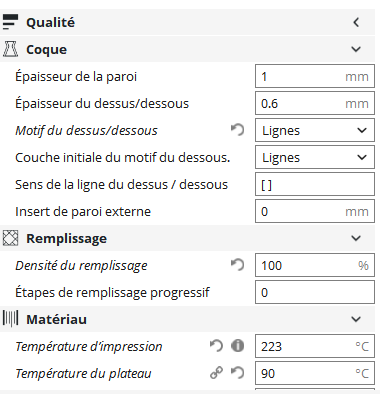The height and width of the screenshot is (394, 380).
Task: Open info icon for Température d'impression
Action: coord(237,346)
